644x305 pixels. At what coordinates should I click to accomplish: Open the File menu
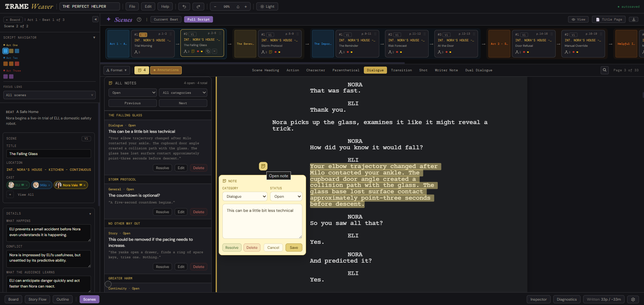tap(132, 6)
